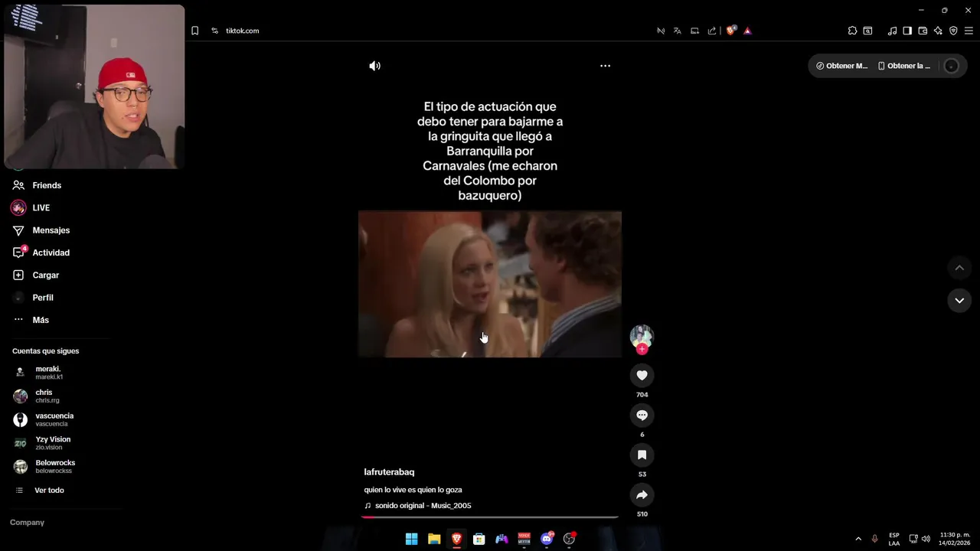Open the Brave Shields lion icon
This screenshot has width=980, height=551.
730,31
